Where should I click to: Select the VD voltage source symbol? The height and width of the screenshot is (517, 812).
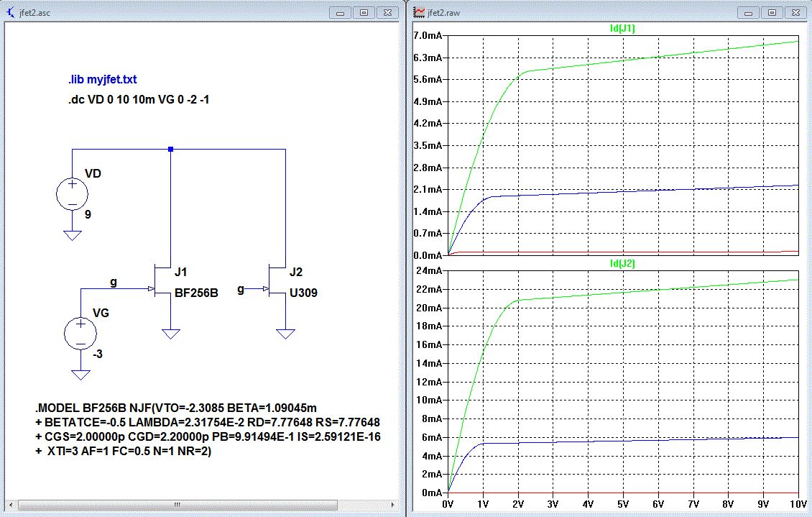coord(72,193)
